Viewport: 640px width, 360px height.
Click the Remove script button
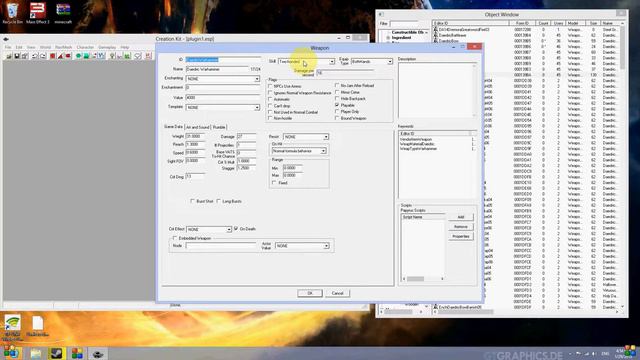point(461,227)
